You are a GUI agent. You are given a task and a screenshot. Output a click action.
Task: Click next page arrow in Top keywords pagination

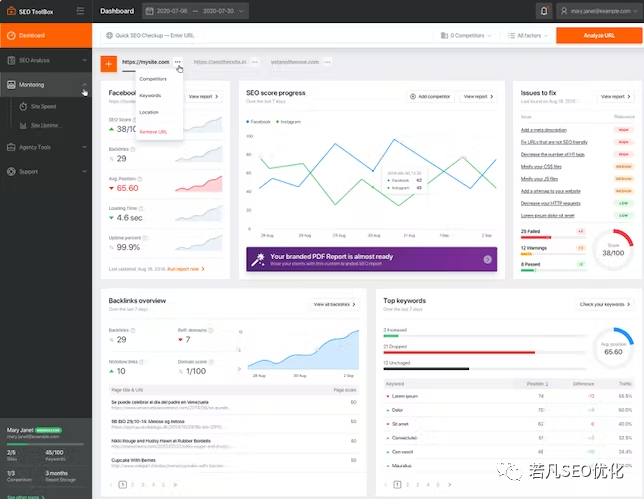[x=450, y=485]
